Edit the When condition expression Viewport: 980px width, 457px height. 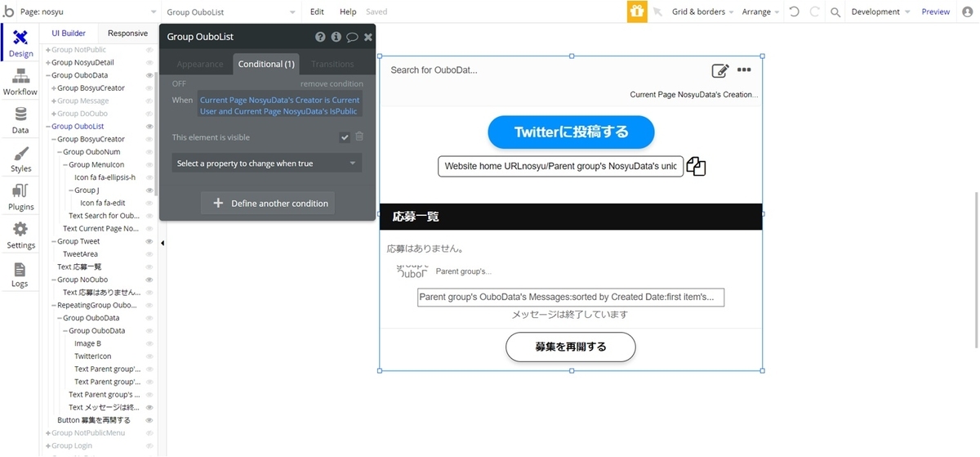(x=279, y=105)
